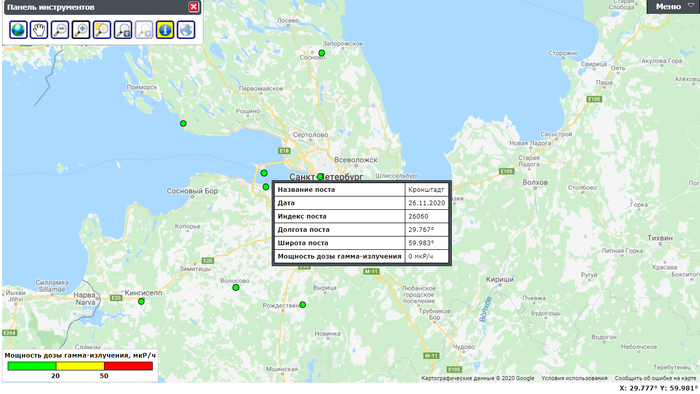Toggle the blue info identify tool
The height and width of the screenshot is (394, 700).
pos(165,30)
